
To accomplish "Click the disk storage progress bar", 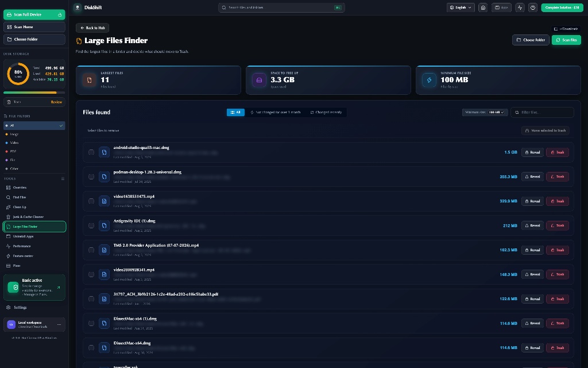I will tap(34, 93).
